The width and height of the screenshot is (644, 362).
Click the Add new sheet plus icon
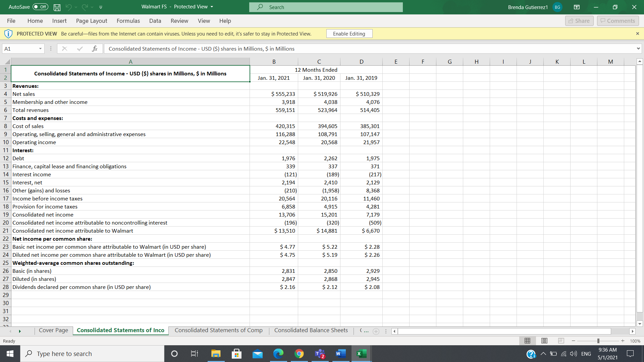tap(376, 331)
